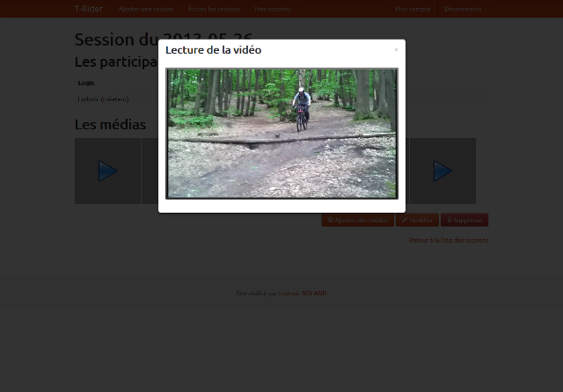Click the video of the mountain biker
563x392 pixels.
(281, 134)
